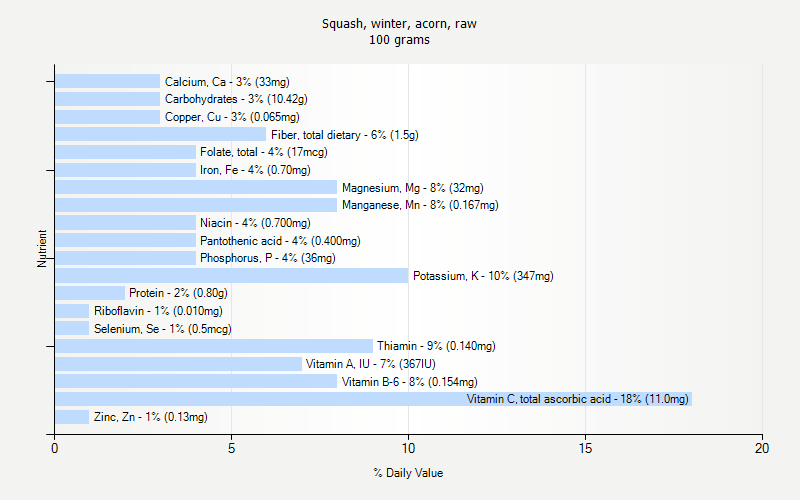Click the Nutrient vertical axis title

tap(42, 249)
